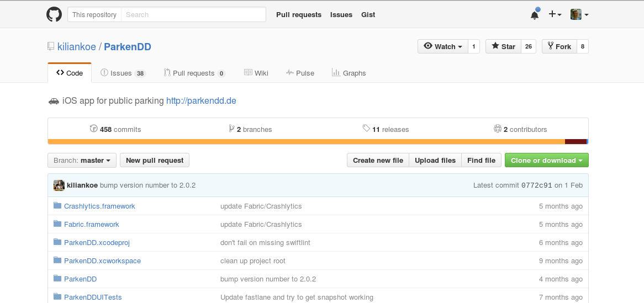Click the GitHub Octocat logo
This screenshot has width=644, height=303.
coord(54,14)
